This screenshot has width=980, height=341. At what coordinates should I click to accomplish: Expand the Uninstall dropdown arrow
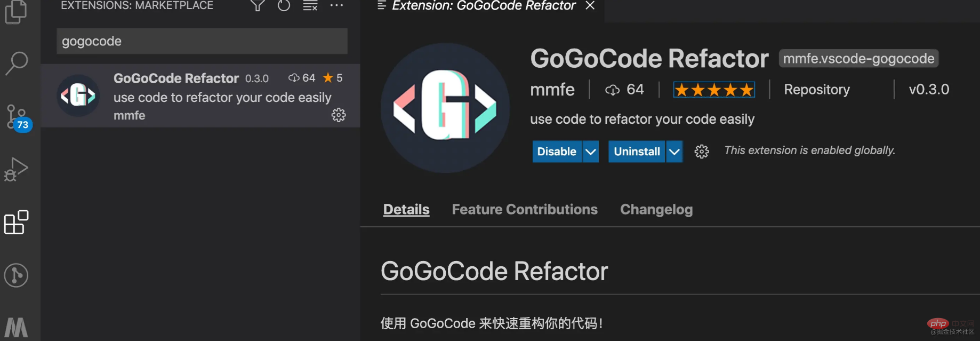(674, 152)
